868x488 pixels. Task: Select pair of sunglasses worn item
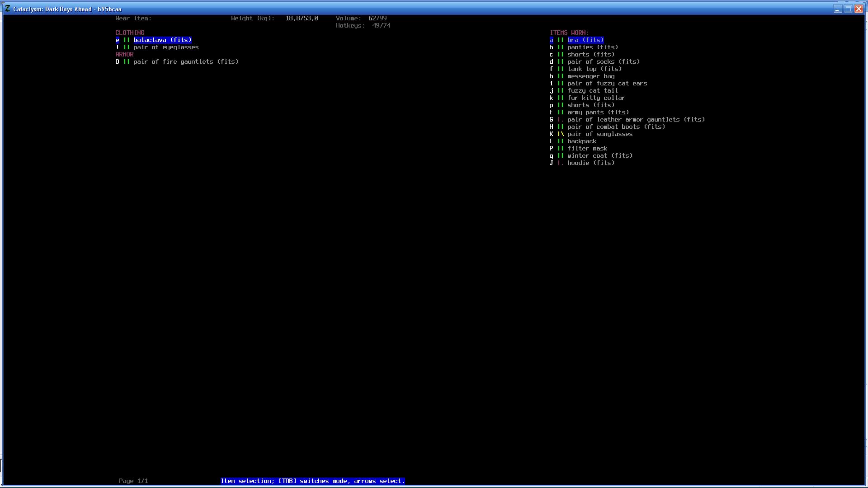[599, 134]
